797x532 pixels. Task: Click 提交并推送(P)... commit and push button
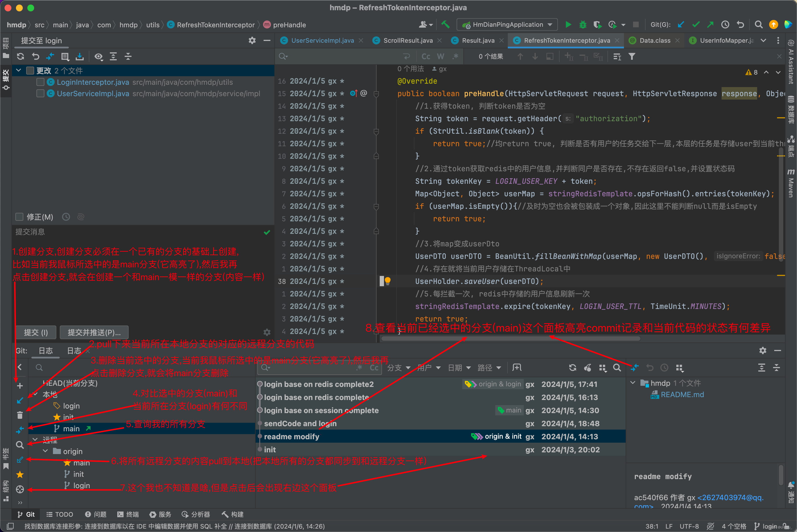pyautogui.click(x=94, y=333)
